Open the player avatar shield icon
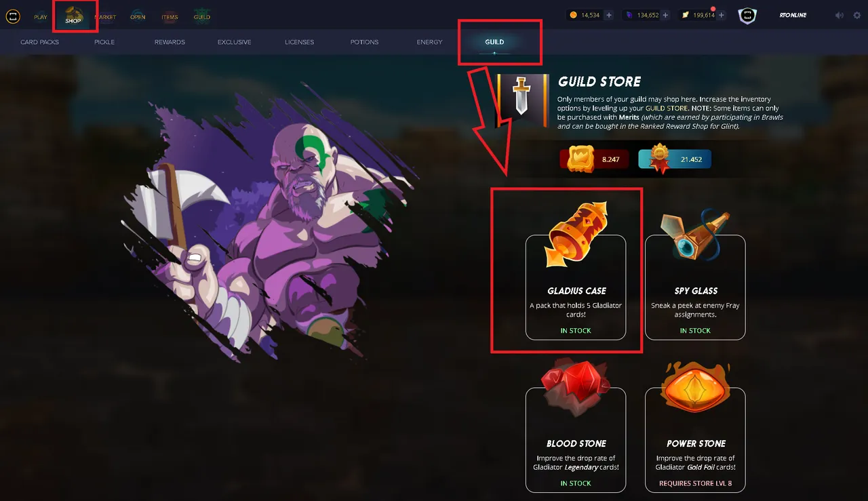868x501 pixels. (x=747, y=16)
